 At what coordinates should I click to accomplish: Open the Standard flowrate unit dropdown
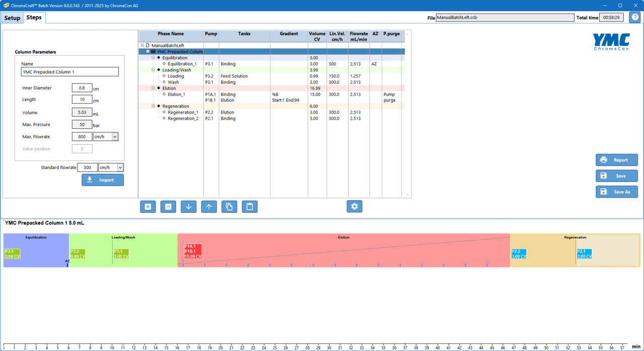(120, 167)
